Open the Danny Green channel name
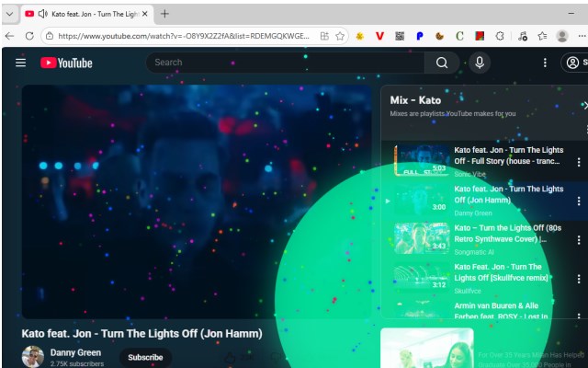 point(75,352)
